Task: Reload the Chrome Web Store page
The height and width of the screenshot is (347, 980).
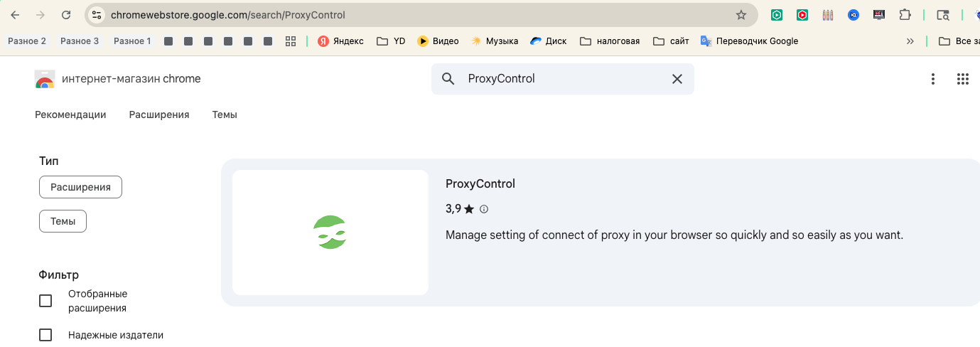Action: pos(66,15)
